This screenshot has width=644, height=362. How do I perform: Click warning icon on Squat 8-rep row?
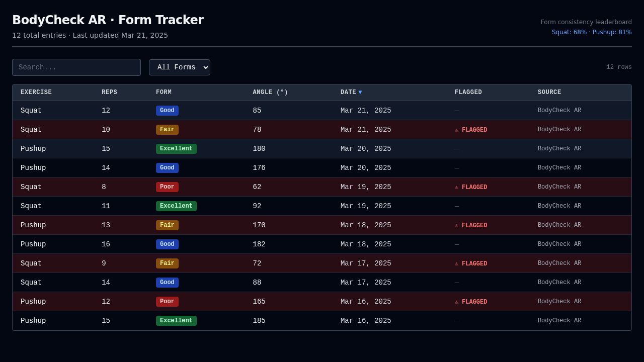click(457, 187)
